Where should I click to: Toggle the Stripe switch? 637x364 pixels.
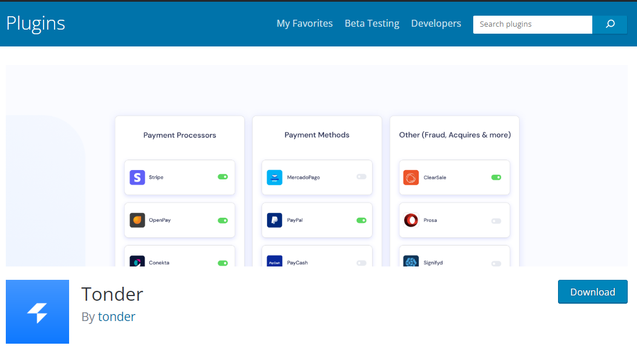click(x=222, y=176)
